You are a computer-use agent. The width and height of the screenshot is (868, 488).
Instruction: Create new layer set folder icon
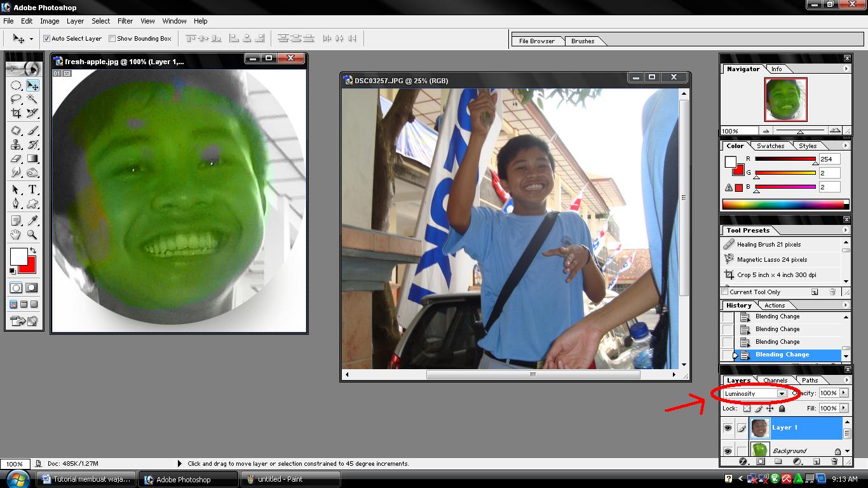[x=778, y=461]
